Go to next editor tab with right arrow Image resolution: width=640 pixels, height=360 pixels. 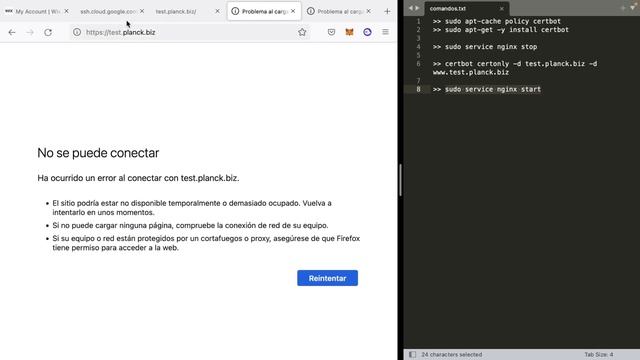417,8
